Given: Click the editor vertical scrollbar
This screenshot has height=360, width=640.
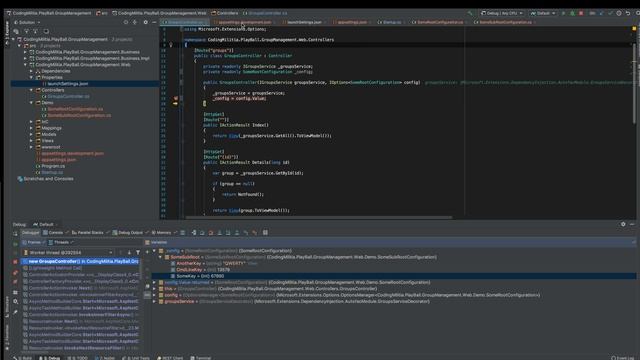Looking at the screenshot, I should (634, 82).
